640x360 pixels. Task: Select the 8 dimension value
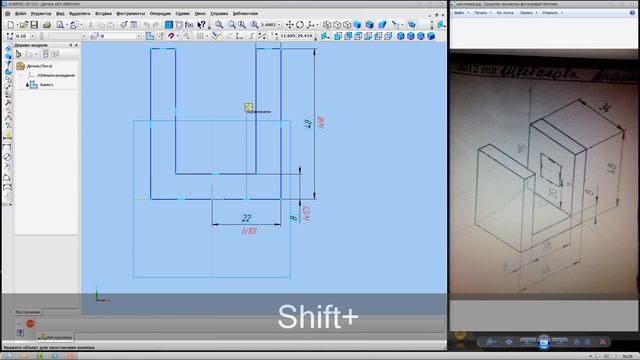(x=294, y=218)
